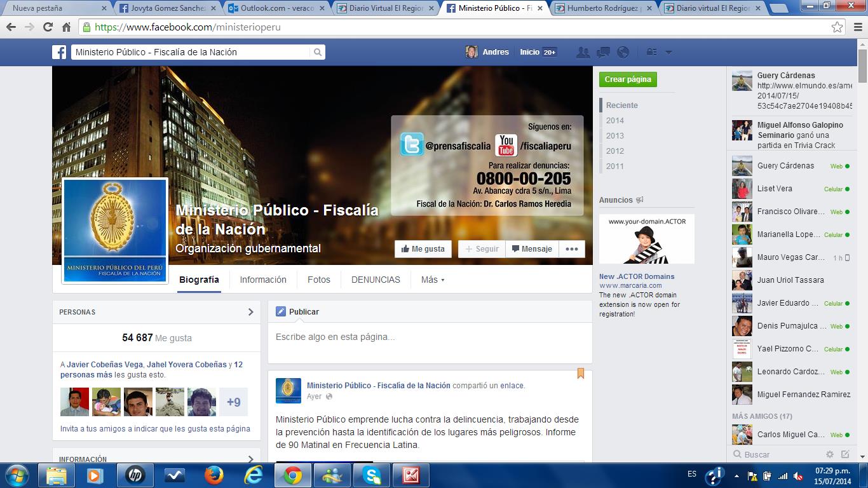Open the Fotos tab
This screenshot has width=868, height=488.
pos(319,280)
